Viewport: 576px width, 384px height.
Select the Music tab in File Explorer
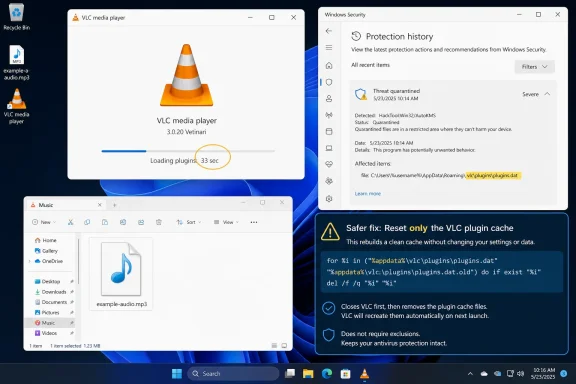click(x=66, y=205)
